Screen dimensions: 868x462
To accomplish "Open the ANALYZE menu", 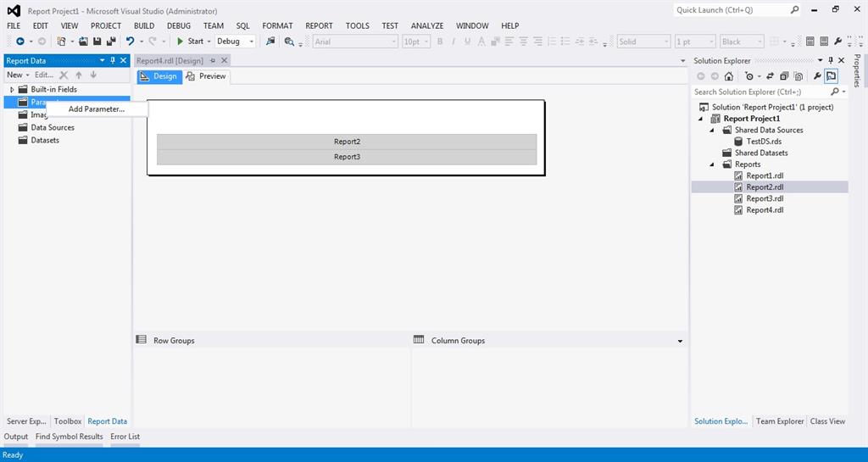I will (427, 25).
